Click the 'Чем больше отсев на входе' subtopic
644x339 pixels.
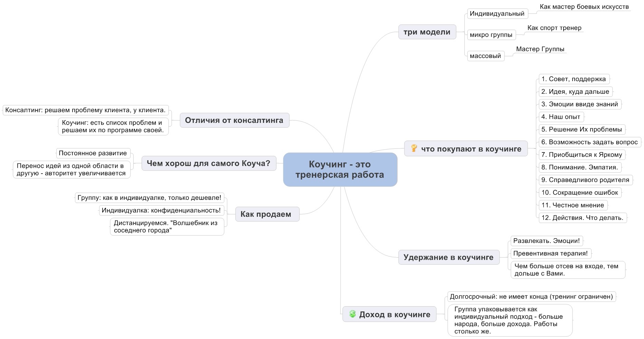tap(568, 270)
